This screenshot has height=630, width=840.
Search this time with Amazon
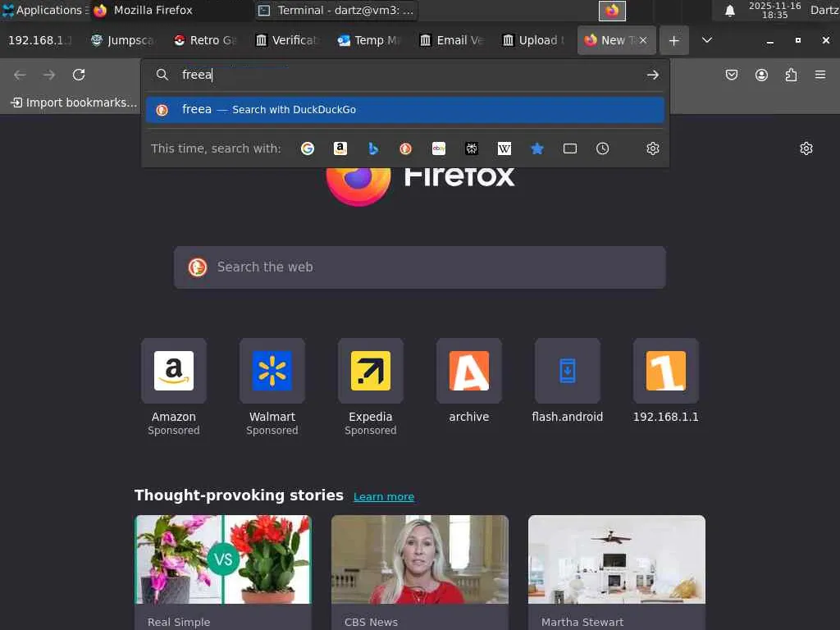click(340, 148)
